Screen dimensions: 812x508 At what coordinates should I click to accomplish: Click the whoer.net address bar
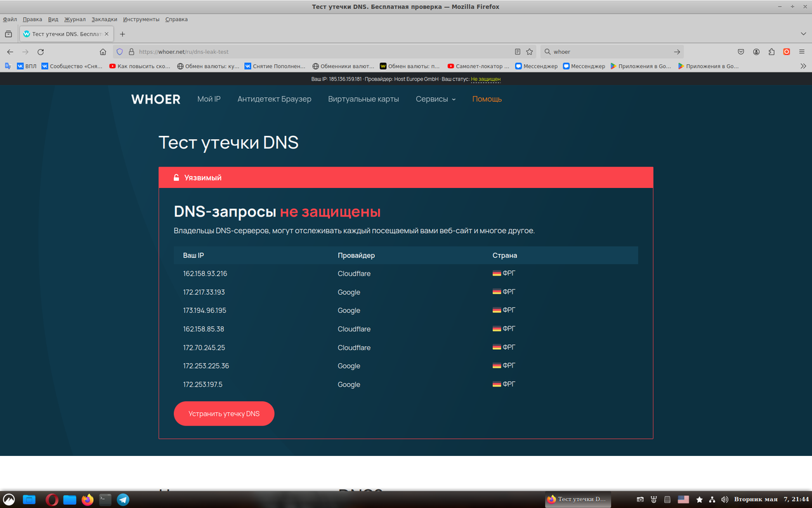click(324, 52)
